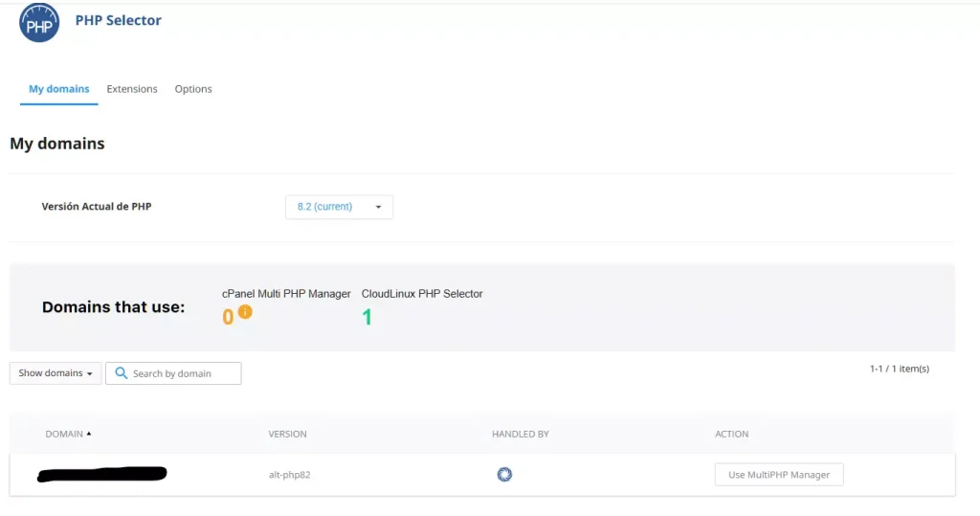Click the 1-1 / 1 item(s) counter
The height and width of the screenshot is (516, 980).
tap(900, 369)
